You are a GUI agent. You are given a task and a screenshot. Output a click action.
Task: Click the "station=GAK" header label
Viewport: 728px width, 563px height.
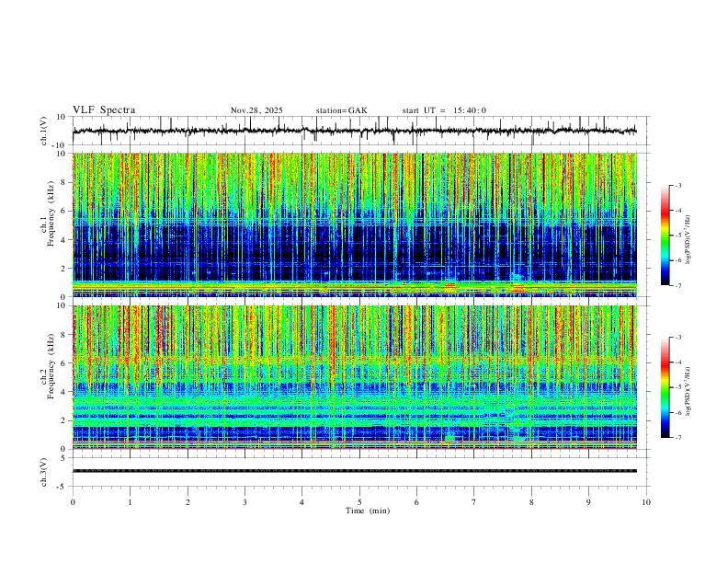click(x=342, y=110)
